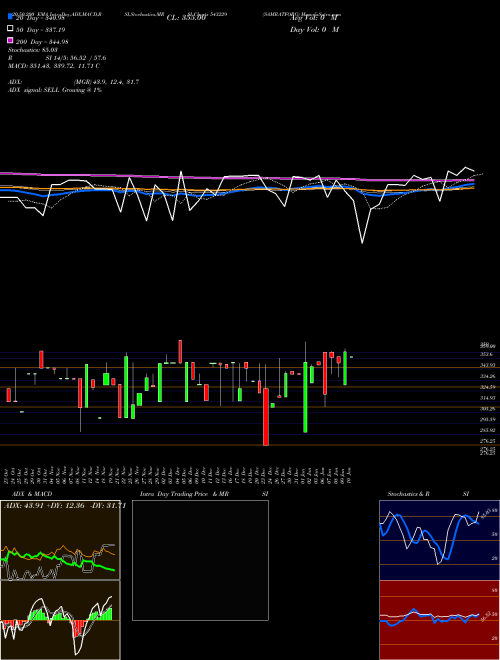This screenshot has height=660, width=500.
Task: Click the empty Intra Day Trading Price box
Action: [200, 560]
